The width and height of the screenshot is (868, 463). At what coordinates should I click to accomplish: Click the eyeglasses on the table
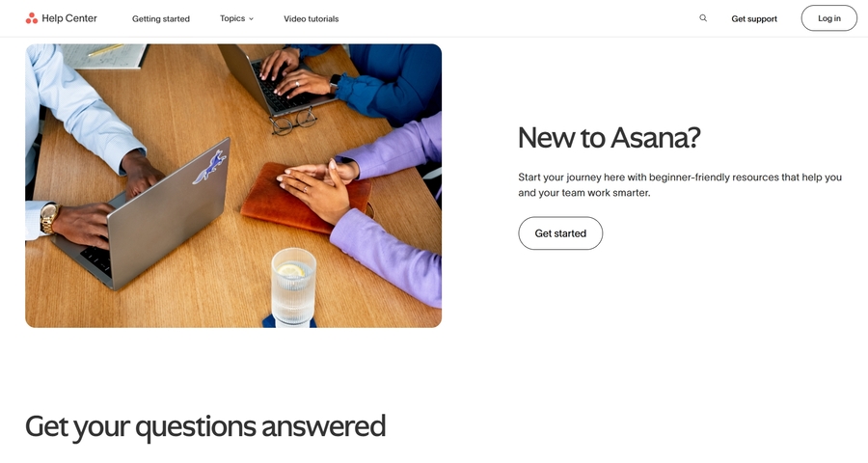(x=293, y=121)
